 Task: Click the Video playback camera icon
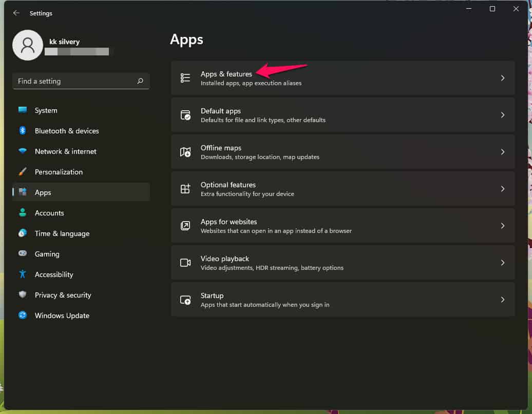click(x=185, y=262)
